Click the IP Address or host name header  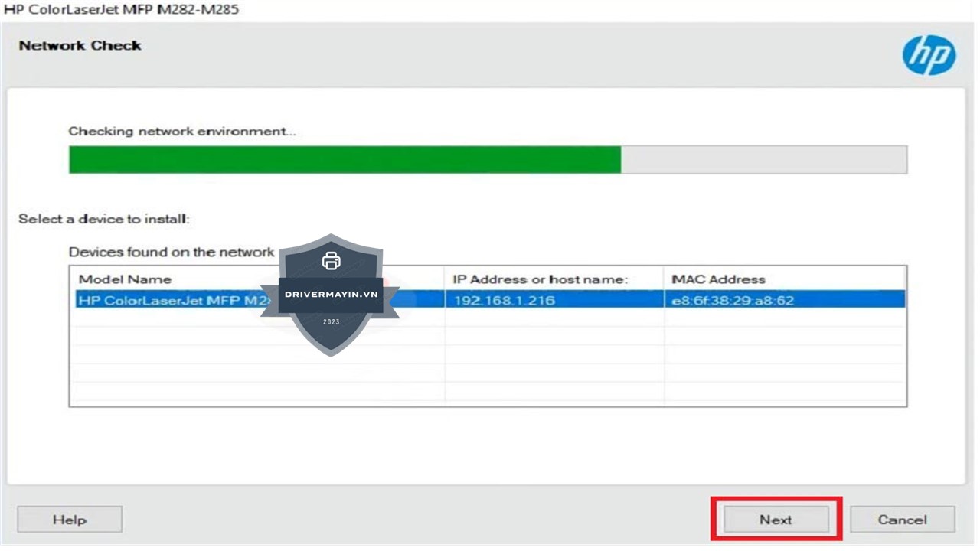[540, 279]
